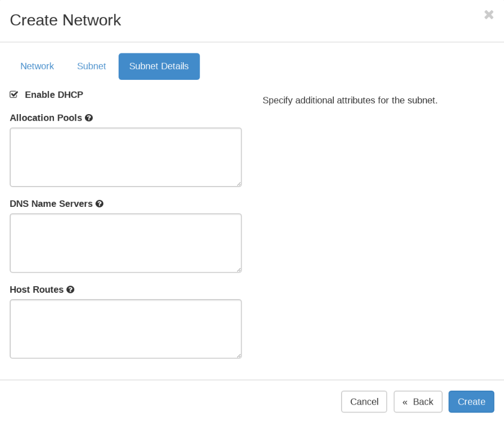Screen dimensions: 504x421
Task: Click the Host Routes help icon
Action: click(x=70, y=290)
